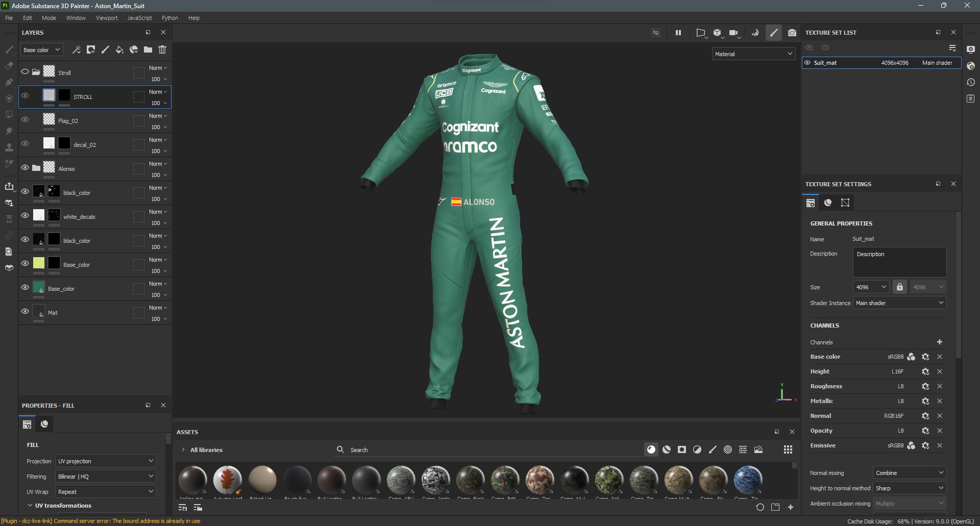Add a mask to the selected layer

click(91, 49)
